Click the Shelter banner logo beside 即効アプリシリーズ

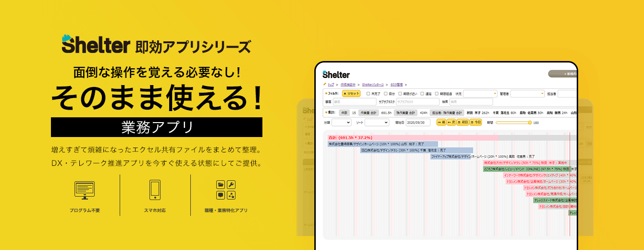tap(96, 44)
